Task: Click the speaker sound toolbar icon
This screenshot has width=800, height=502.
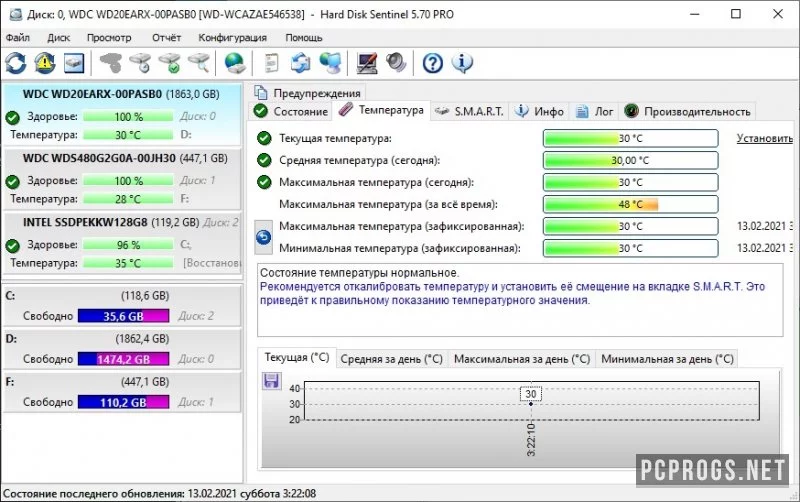Action: click(x=396, y=63)
